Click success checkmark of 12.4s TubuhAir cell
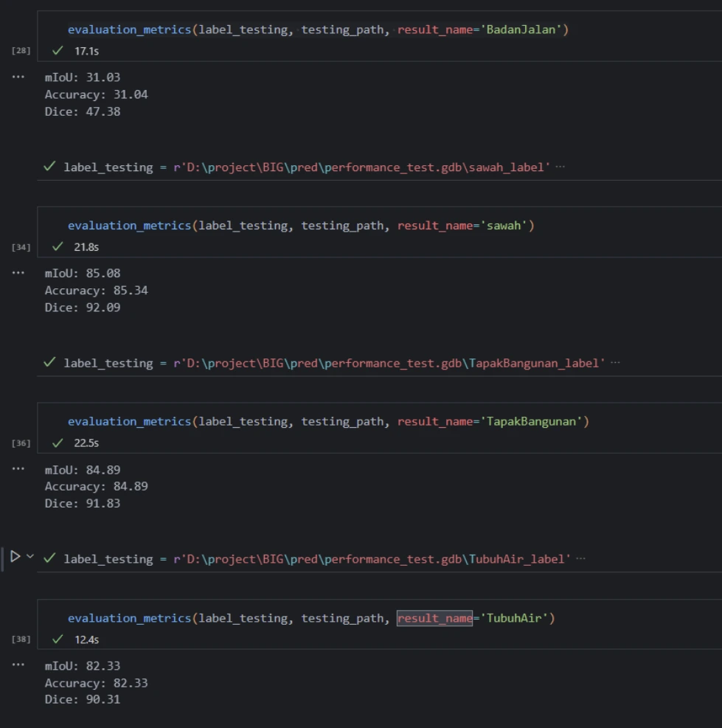The height and width of the screenshot is (728, 722). tap(58, 639)
